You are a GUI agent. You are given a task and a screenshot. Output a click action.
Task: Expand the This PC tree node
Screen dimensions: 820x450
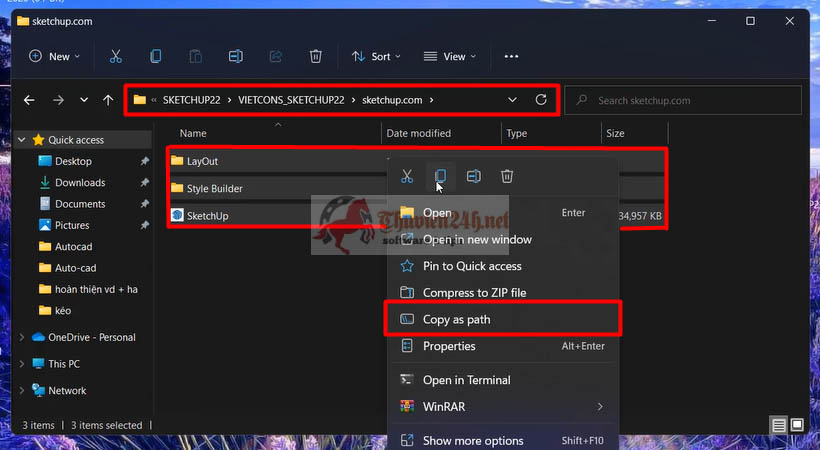21,364
